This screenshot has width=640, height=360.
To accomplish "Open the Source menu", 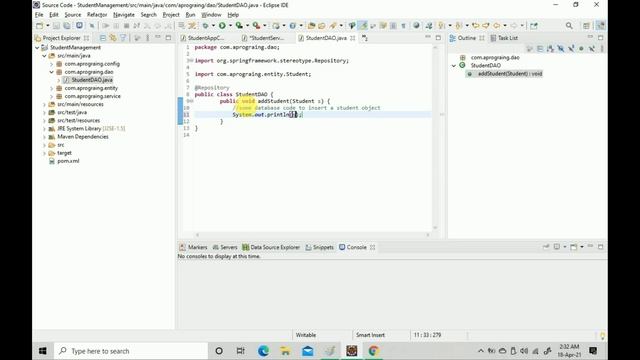I will point(73,15).
